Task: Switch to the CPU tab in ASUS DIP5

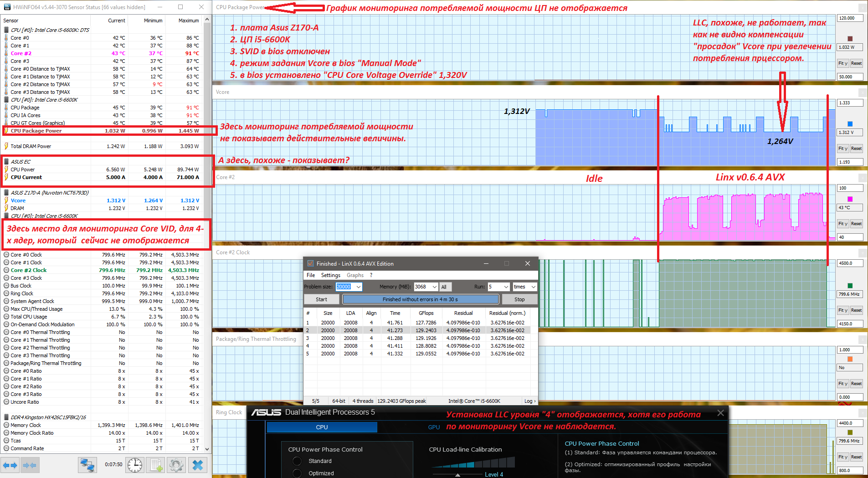Action: point(322,427)
